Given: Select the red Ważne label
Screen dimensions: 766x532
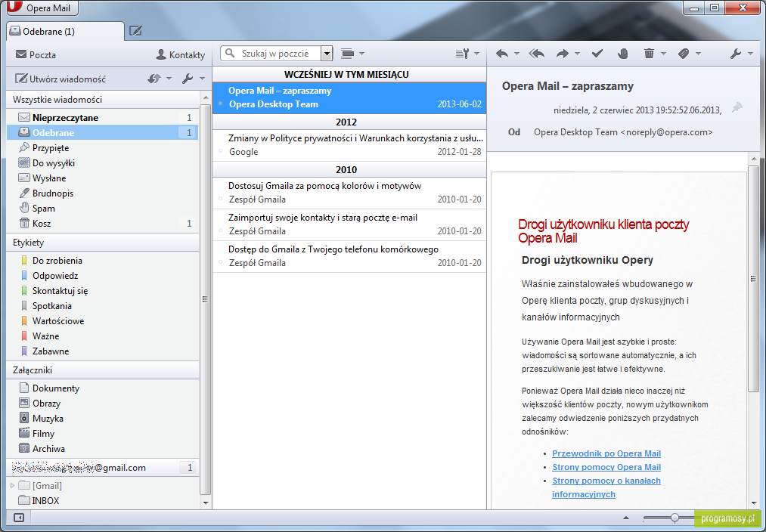Looking at the screenshot, I should pyautogui.click(x=103, y=336).
